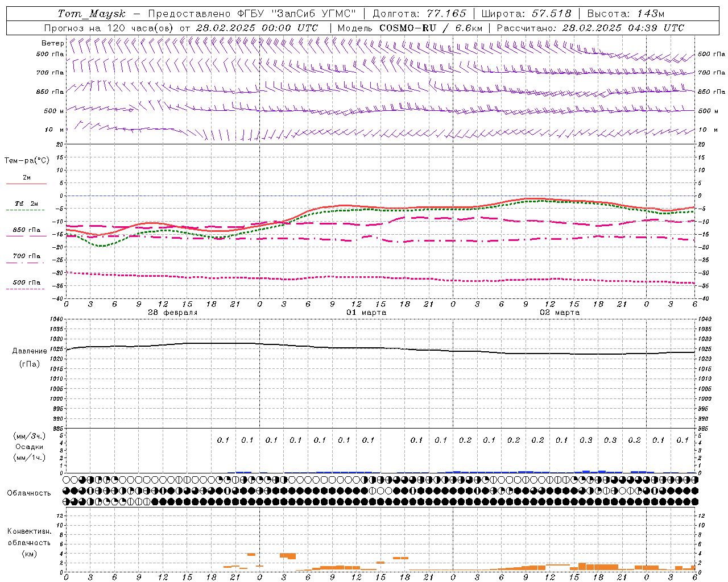Click the 'Ветер' wind panel label

(x=53, y=43)
